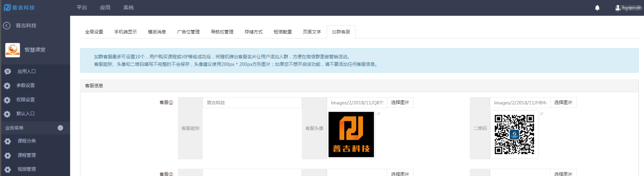Open the notification bell

coord(597,8)
